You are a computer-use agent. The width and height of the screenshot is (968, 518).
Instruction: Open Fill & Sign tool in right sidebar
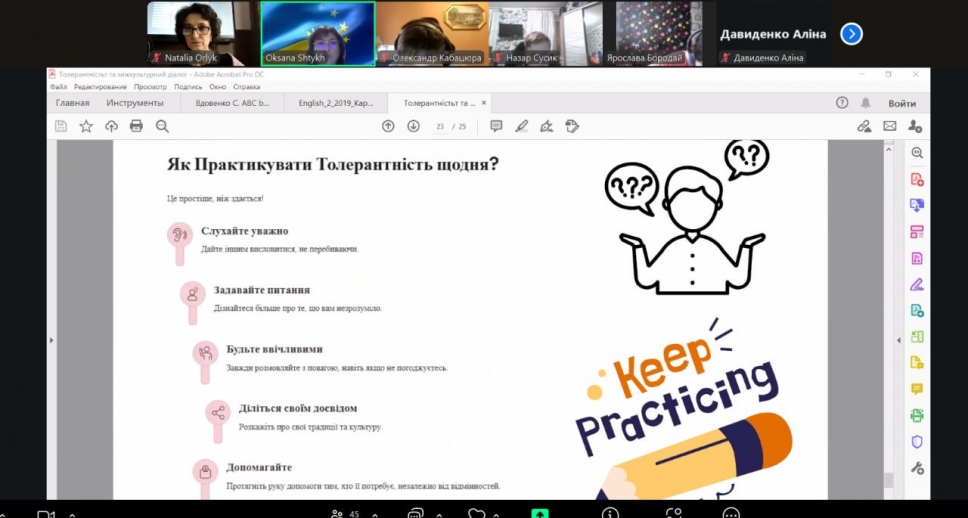click(x=917, y=284)
